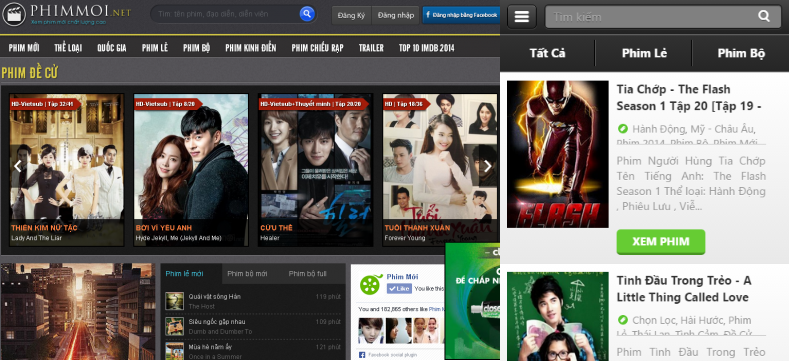Select PHIM CHIẾU RẠP in the navigation bar
This screenshot has width=792, height=361.
(317, 48)
